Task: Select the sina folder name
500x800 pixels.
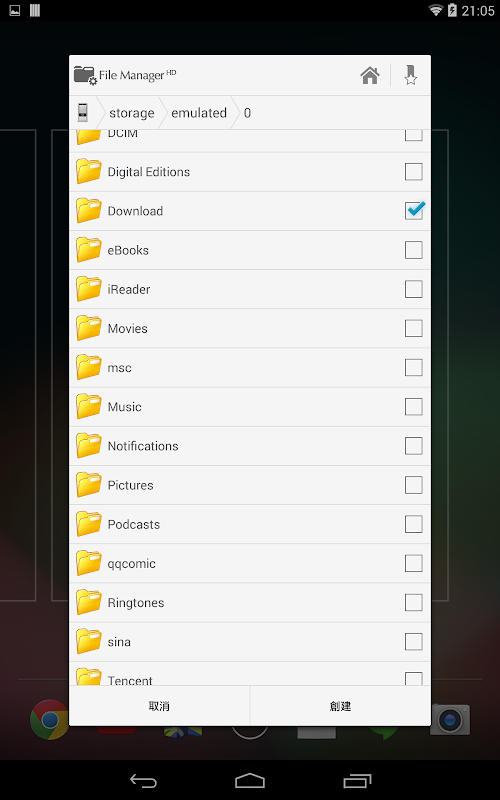Action: [x=119, y=642]
